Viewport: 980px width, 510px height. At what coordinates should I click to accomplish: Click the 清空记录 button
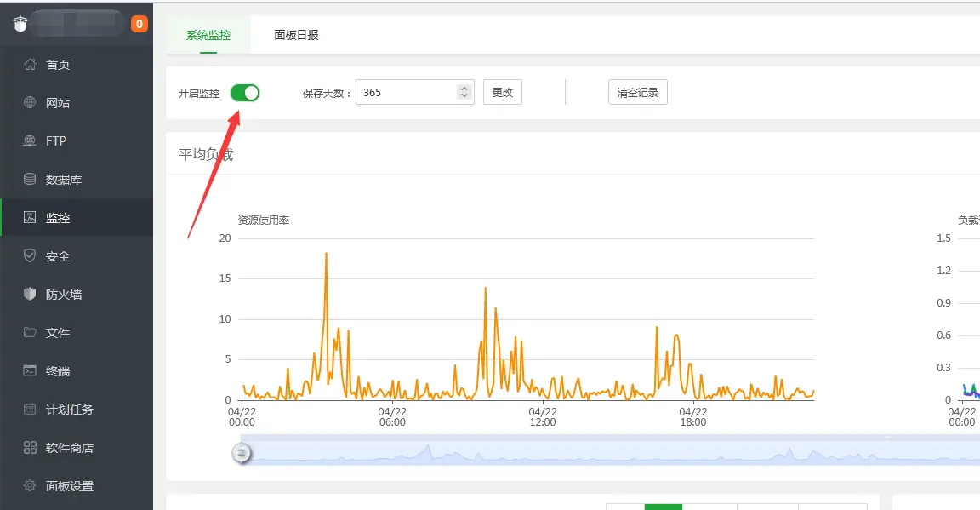(637, 92)
